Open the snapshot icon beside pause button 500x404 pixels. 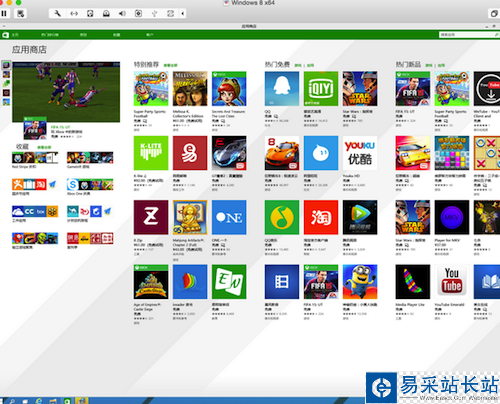[21, 14]
